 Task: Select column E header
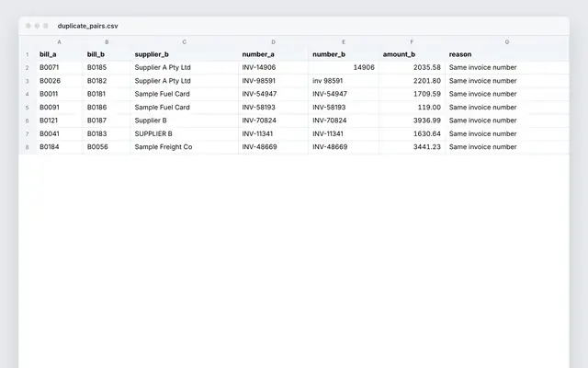pos(344,42)
